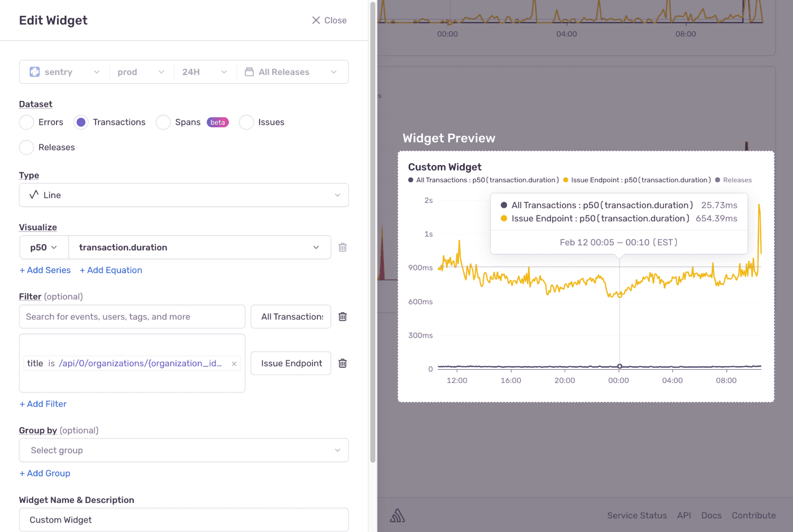Toggle Releases series in chart legend

[x=736, y=180]
